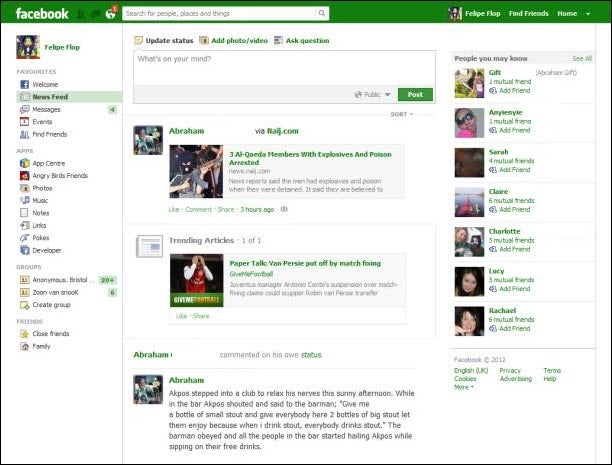Screen dimensions: 612x465
Task: Click the Post button
Action: [x=415, y=94]
